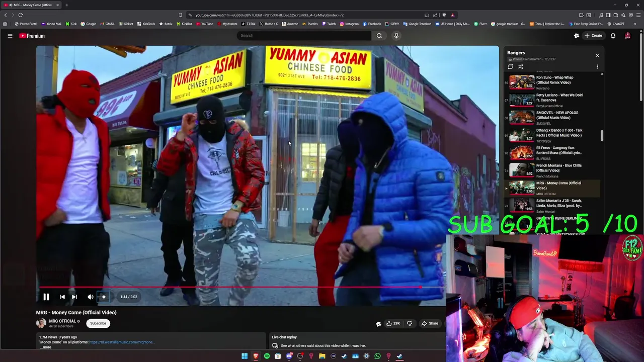The width and height of the screenshot is (644, 362).
Task: Open the Parent Portal bookmark
Action: coord(26,24)
